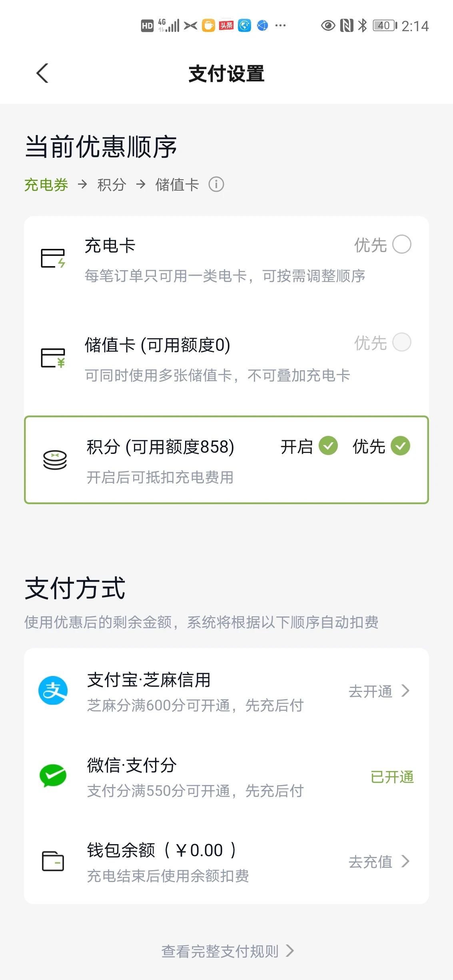Screen dimensions: 453x980
Task: Tap 充电券 in the discount order
Action: 46,185
